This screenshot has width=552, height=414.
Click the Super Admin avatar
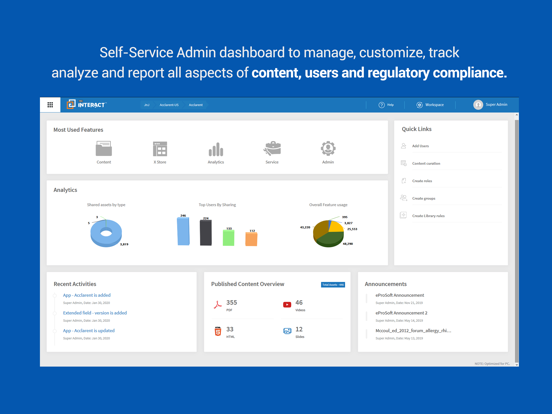478,105
